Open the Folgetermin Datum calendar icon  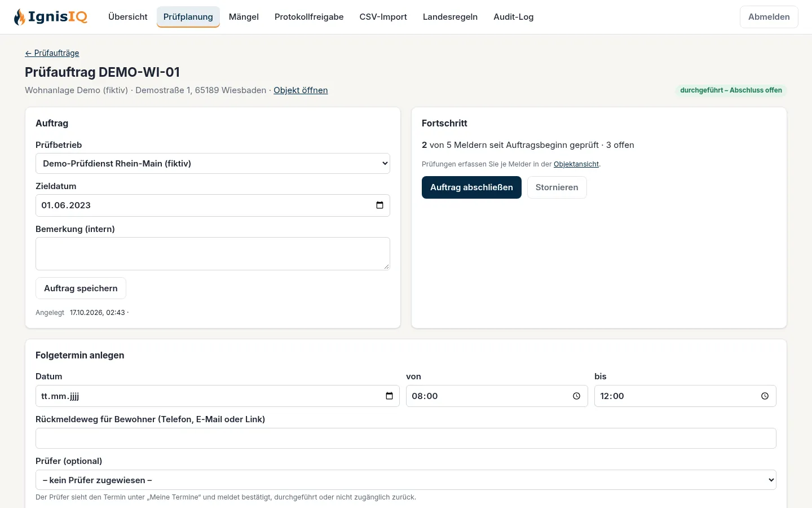pyautogui.click(x=389, y=396)
